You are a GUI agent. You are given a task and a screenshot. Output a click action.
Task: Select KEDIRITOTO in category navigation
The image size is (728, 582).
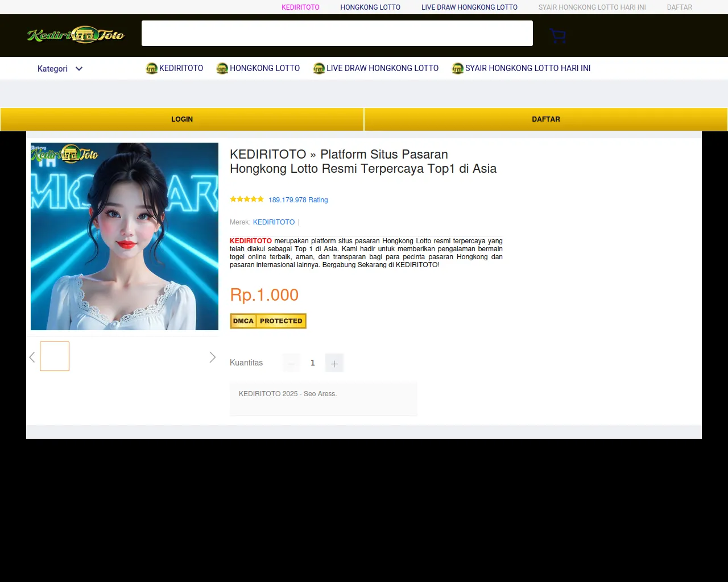tap(181, 68)
